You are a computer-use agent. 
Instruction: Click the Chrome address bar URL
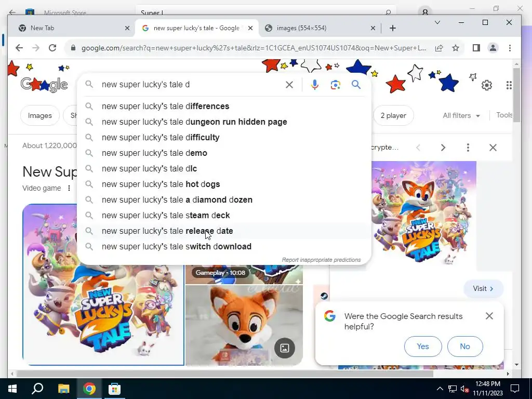[254, 48]
